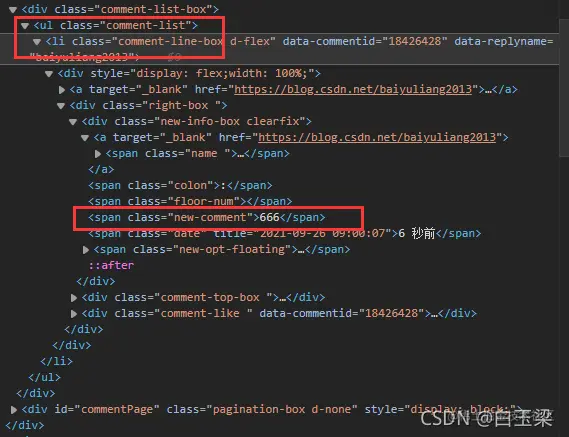Expand the comment-like div node
This screenshot has width=569, height=437.
(73, 314)
